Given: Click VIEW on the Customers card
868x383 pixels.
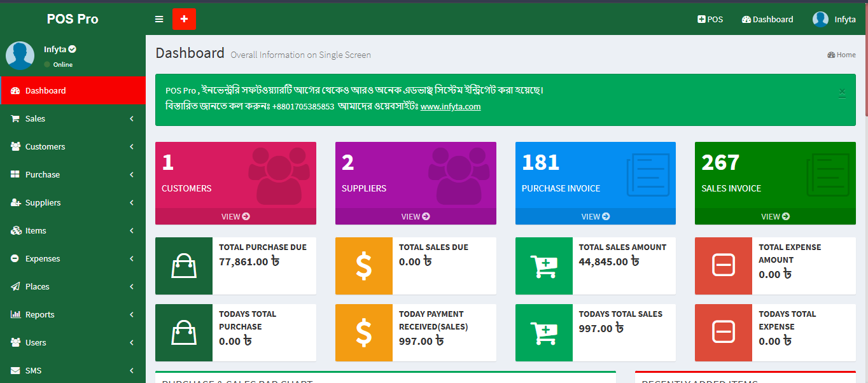Looking at the screenshot, I should 235,216.
